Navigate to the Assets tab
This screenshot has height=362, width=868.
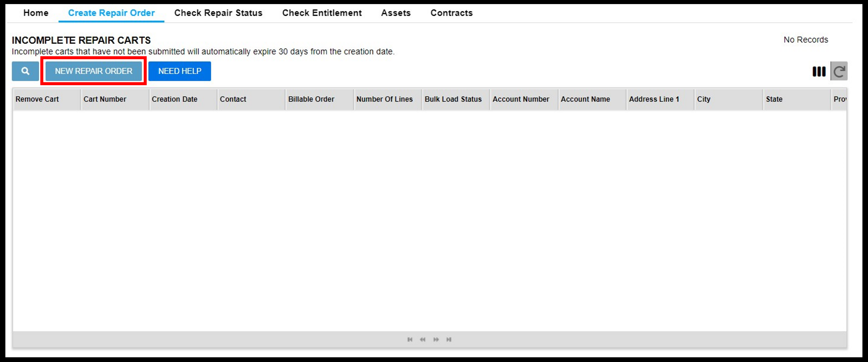(395, 12)
